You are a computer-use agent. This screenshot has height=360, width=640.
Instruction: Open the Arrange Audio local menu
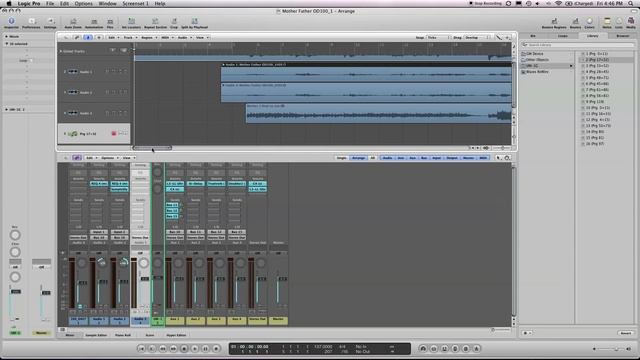click(184, 38)
